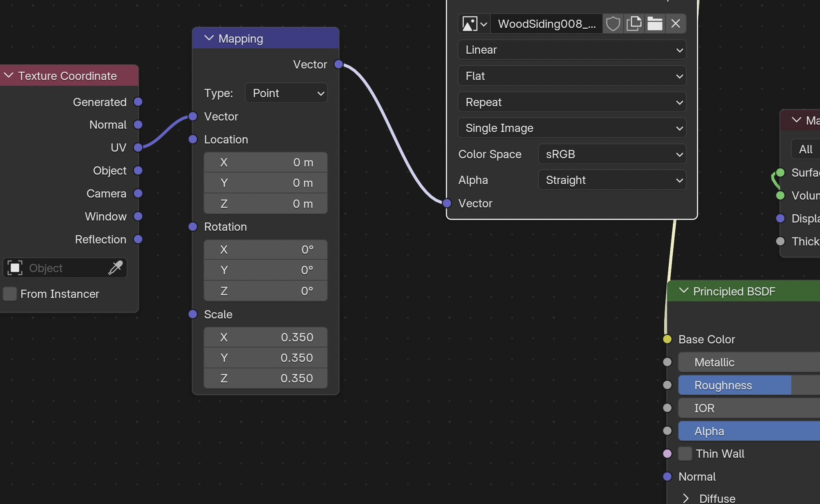820x504 pixels.
Task: Adjust the Roughness slider
Action: pos(749,385)
